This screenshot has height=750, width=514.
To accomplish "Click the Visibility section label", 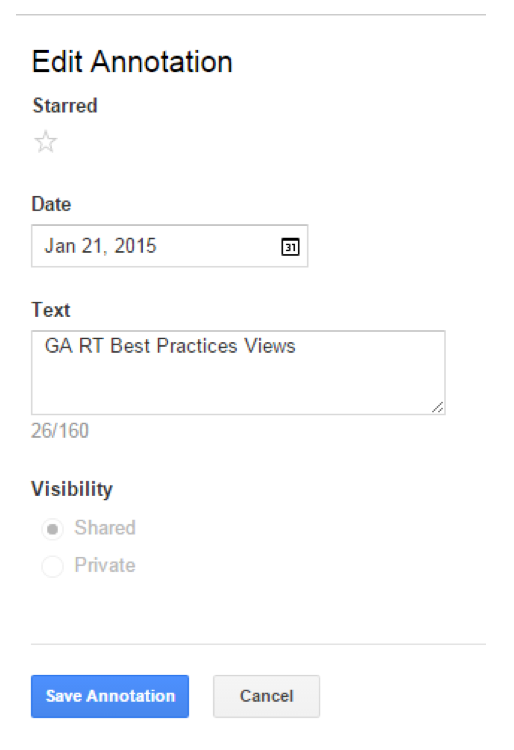I will click(72, 489).
